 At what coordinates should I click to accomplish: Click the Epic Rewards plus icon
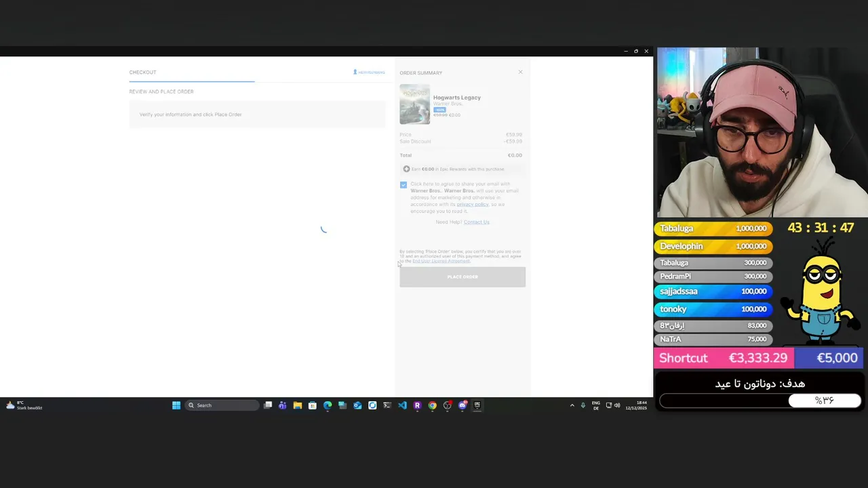tap(406, 169)
